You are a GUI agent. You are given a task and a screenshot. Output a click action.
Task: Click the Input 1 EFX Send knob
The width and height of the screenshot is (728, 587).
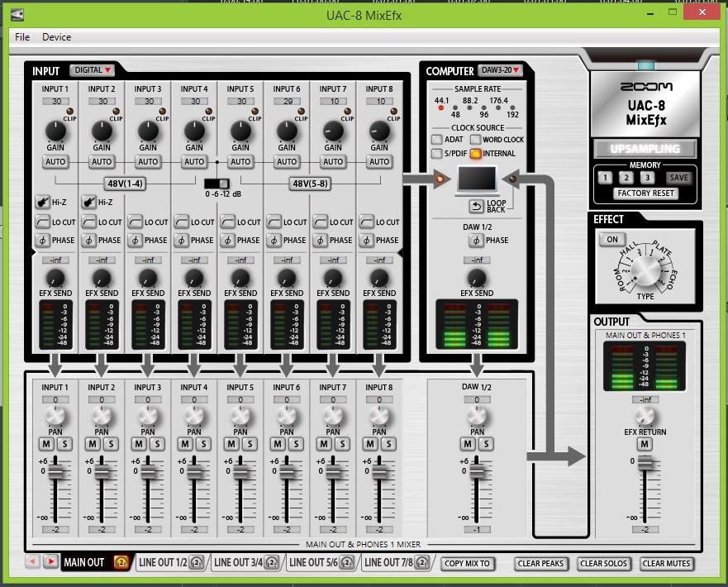[55, 278]
